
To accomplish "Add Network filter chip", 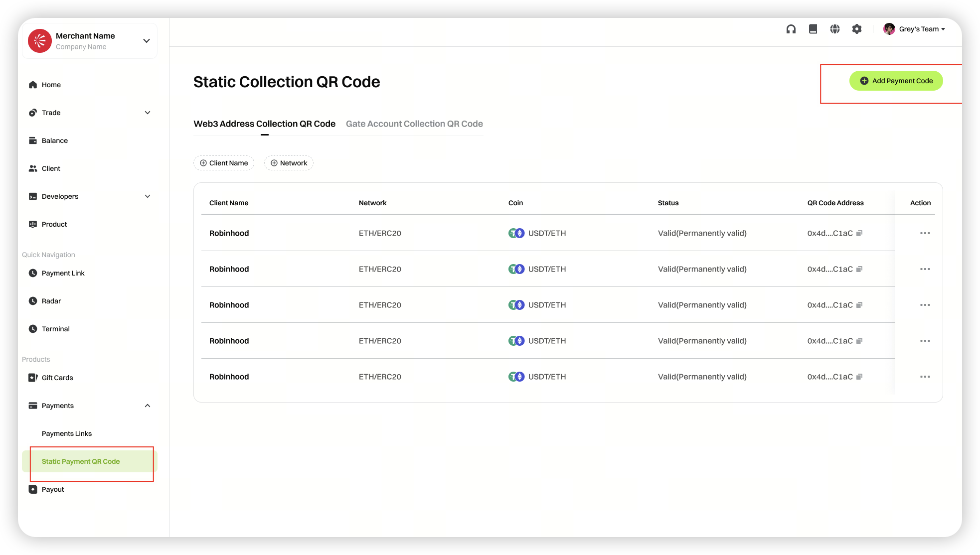I will (289, 163).
